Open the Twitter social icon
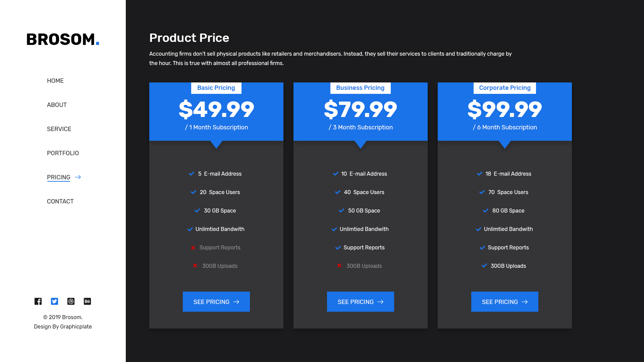Image resolution: width=644 pixels, height=362 pixels. click(x=54, y=301)
